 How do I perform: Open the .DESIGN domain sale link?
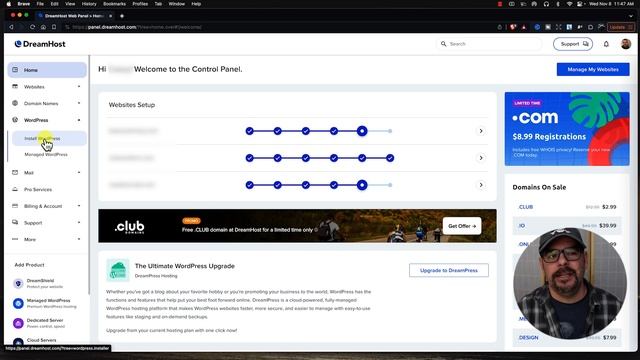pyautogui.click(x=528, y=338)
